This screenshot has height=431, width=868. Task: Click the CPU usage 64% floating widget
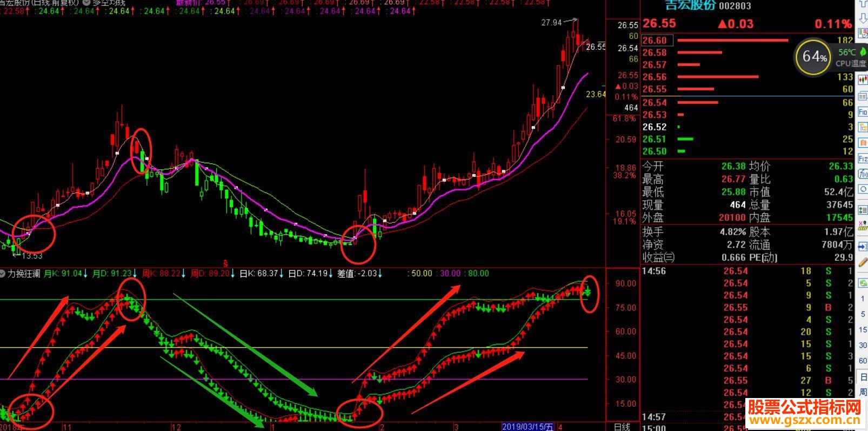pyautogui.click(x=814, y=57)
